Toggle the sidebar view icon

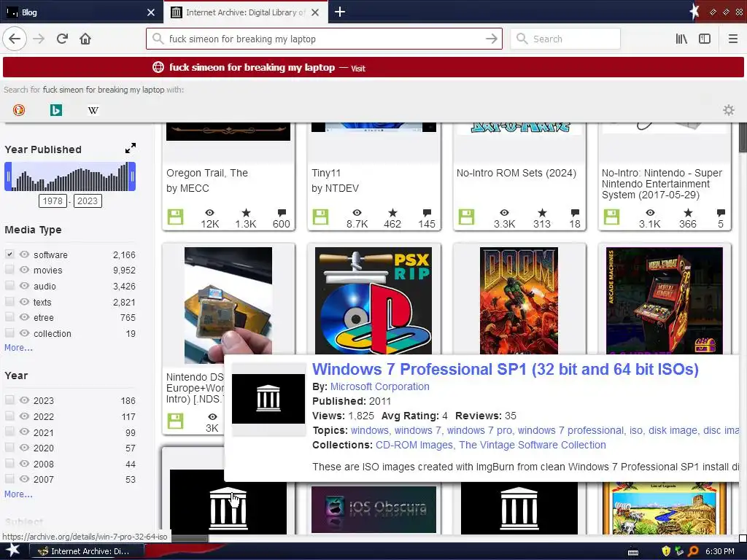(705, 39)
